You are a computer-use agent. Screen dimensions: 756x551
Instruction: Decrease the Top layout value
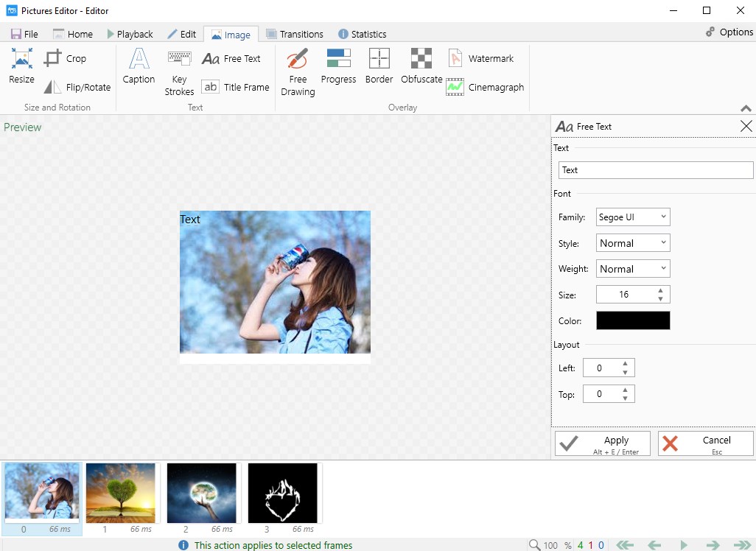[x=625, y=399]
